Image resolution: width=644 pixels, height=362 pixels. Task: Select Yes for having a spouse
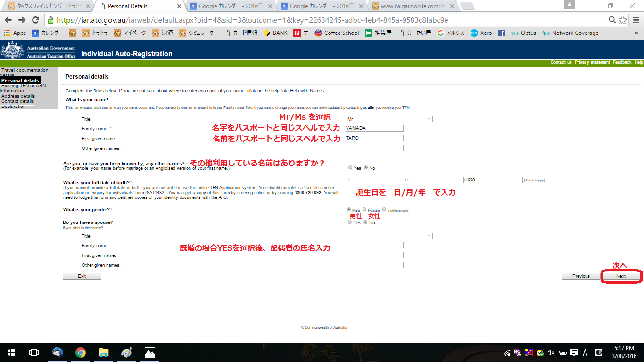[350, 222]
